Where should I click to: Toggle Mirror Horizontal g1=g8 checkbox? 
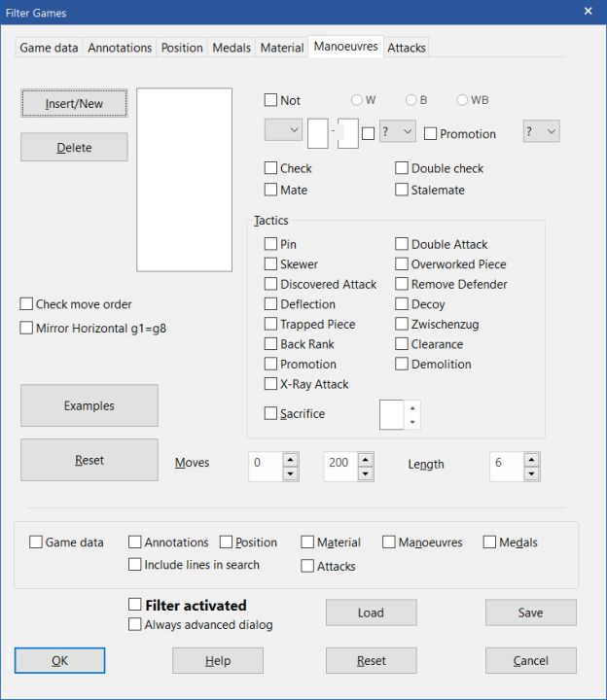pyautogui.click(x=26, y=328)
